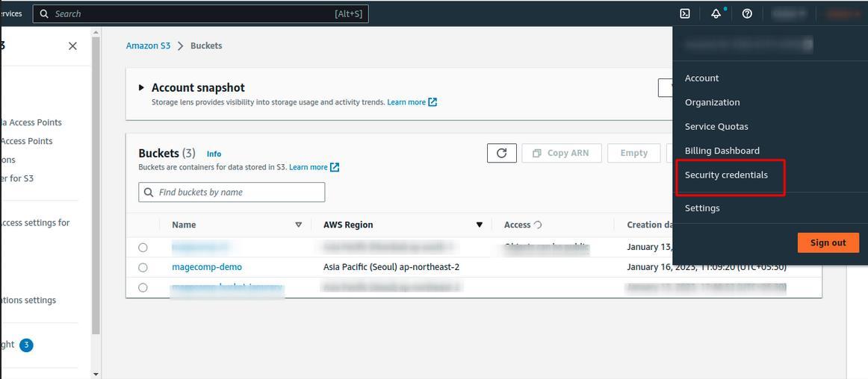This screenshot has width=868, height=379.
Task: Click the Empty bucket button
Action: tap(634, 153)
